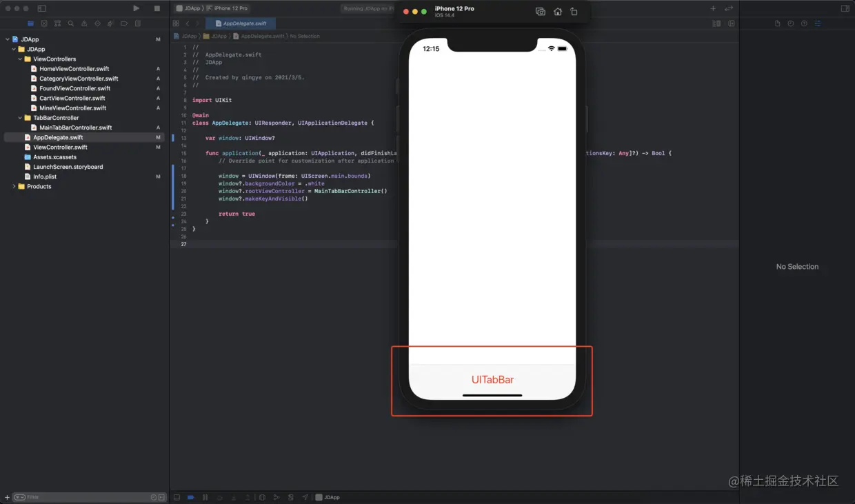The height and width of the screenshot is (504, 855).
Task: Open No Selection jump bar menu
Action: pyautogui.click(x=304, y=36)
